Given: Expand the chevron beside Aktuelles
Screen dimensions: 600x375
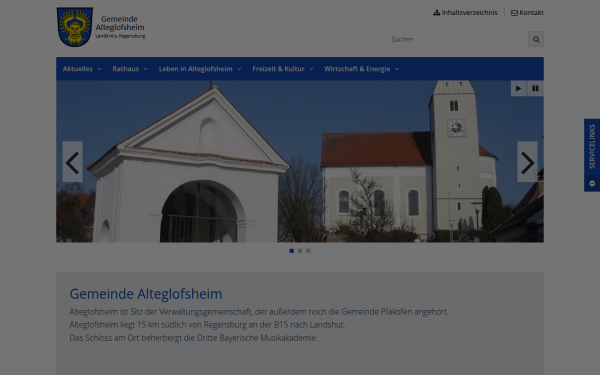Looking at the screenshot, I should pos(99,69).
